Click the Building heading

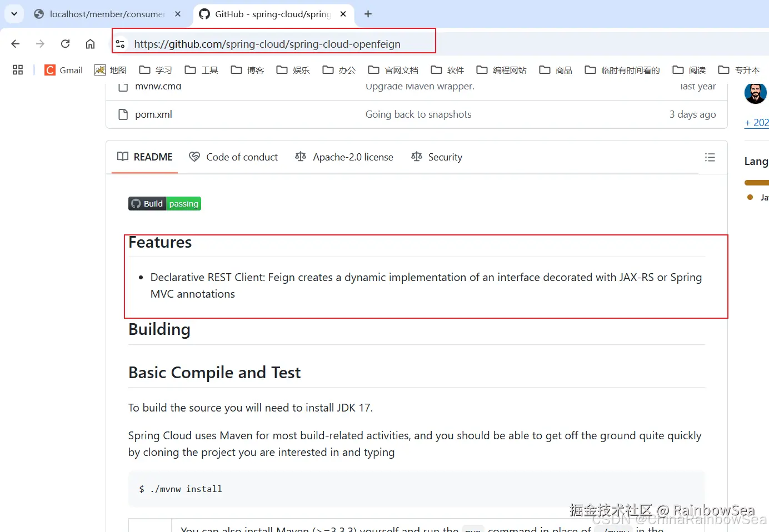(x=159, y=329)
